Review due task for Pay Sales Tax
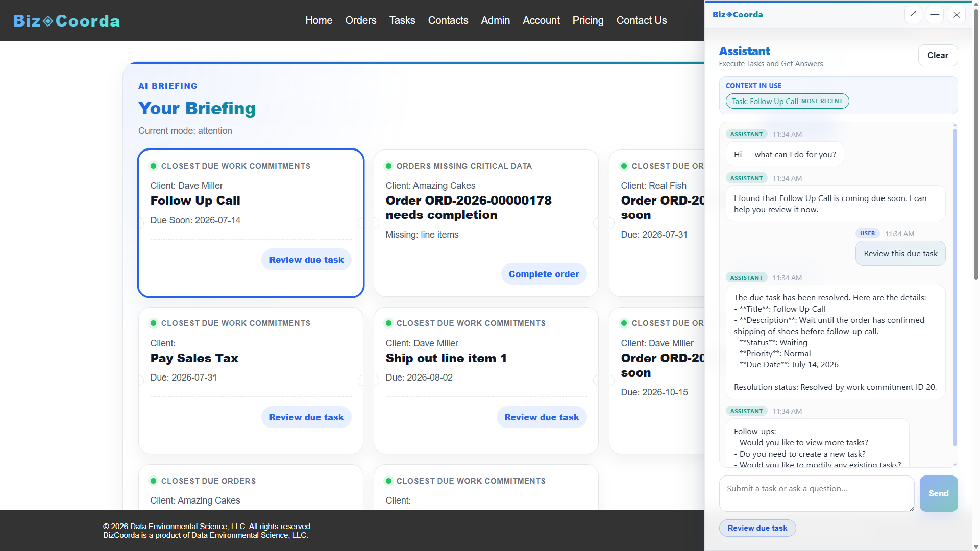Viewport: 980px width, 551px height. 306,417
